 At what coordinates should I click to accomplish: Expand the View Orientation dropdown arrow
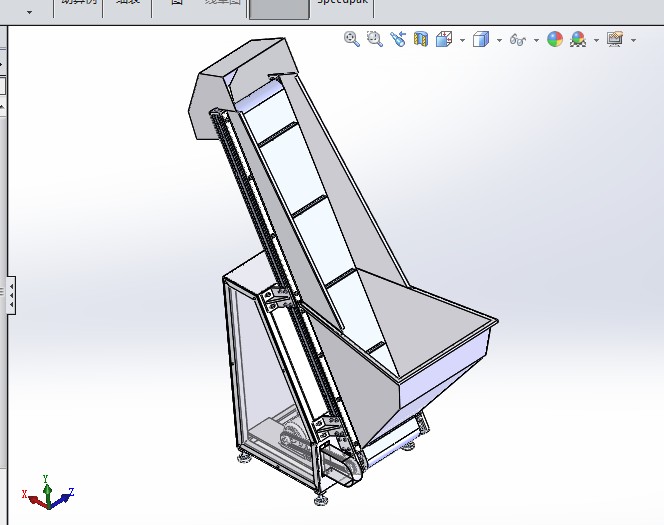pyautogui.click(x=462, y=41)
